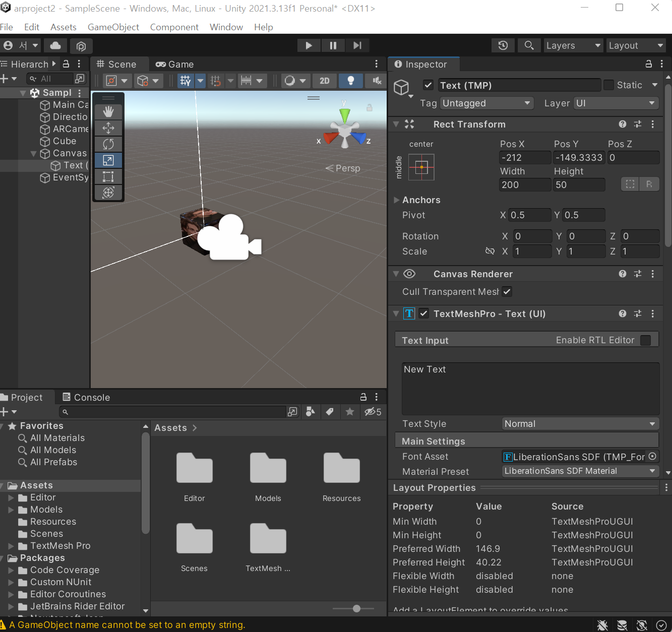This screenshot has height=632, width=672.
Task: Open the GameObject menu
Action: 113,27
